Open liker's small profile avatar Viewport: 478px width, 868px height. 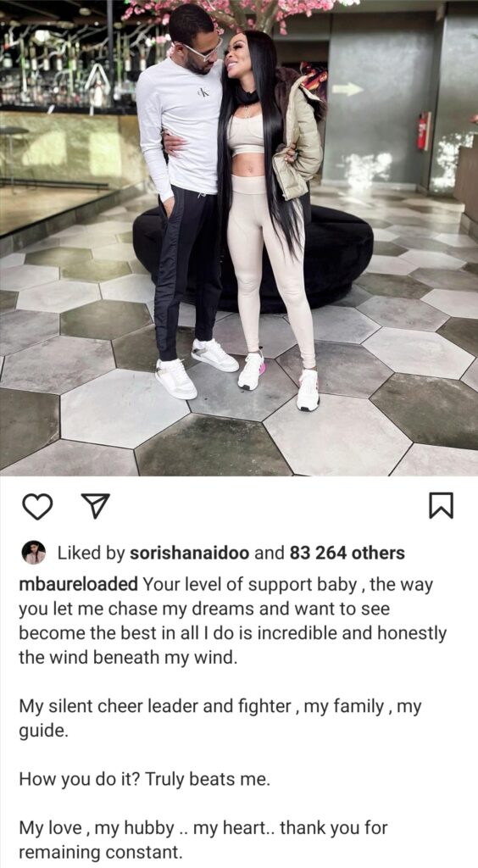tap(34, 553)
